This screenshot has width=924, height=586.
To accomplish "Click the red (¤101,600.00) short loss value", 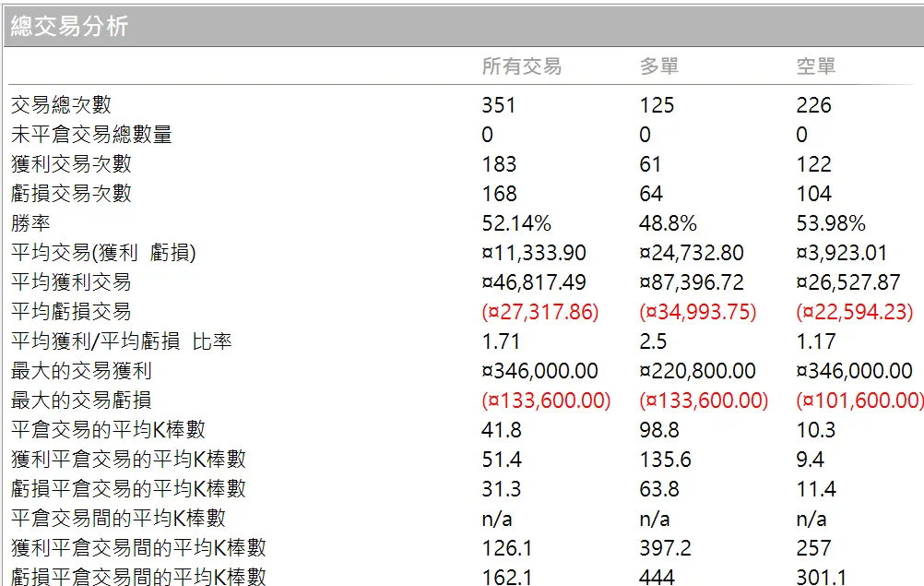I will 859,401.
